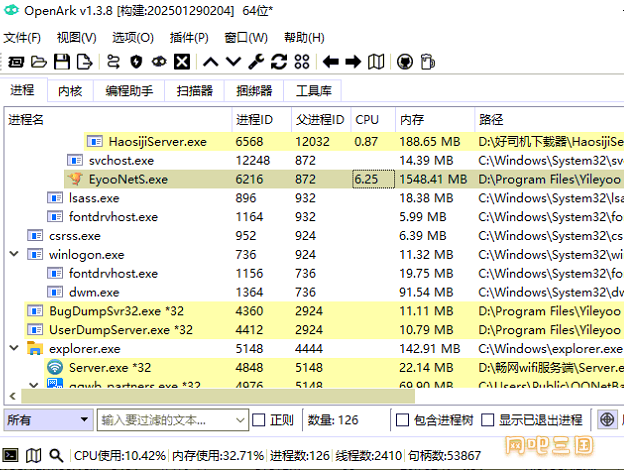Collapse the explorer.exe tree node

click(x=14, y=348)
